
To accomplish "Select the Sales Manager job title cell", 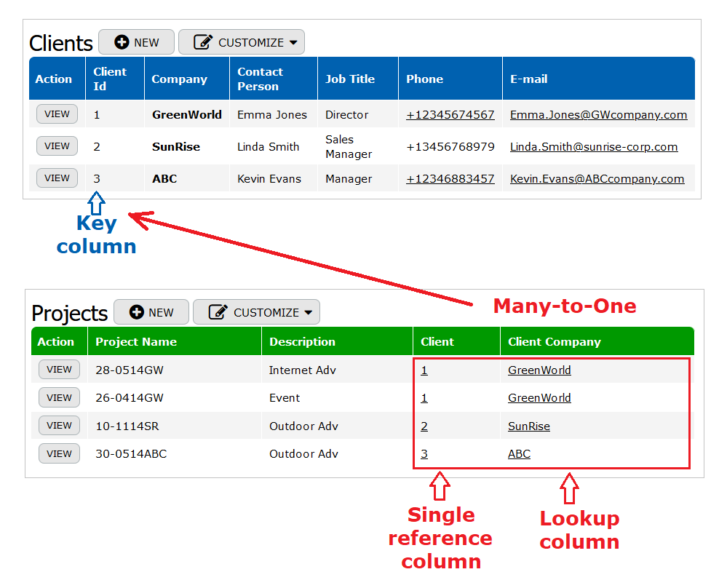I will 358,146.
